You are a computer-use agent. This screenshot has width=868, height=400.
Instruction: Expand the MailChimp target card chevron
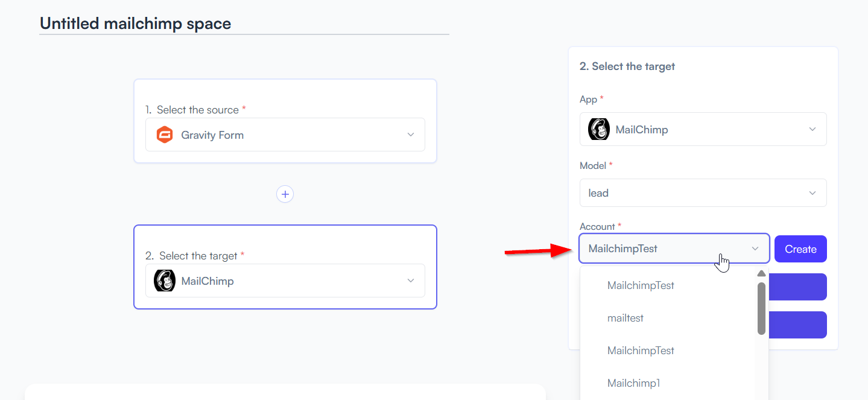(x=411, y=281)
